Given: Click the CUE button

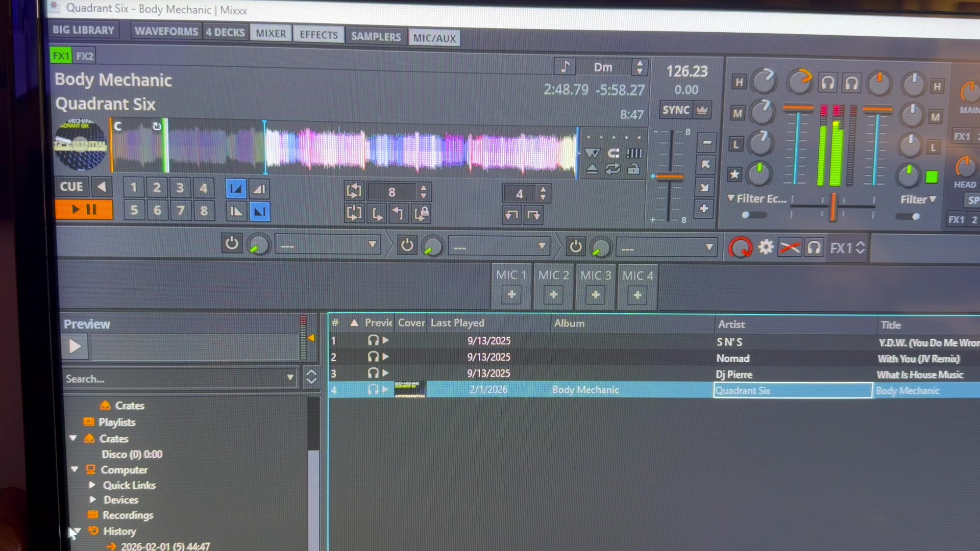Looking at the screenshot, I should click(x=71, y=187).
